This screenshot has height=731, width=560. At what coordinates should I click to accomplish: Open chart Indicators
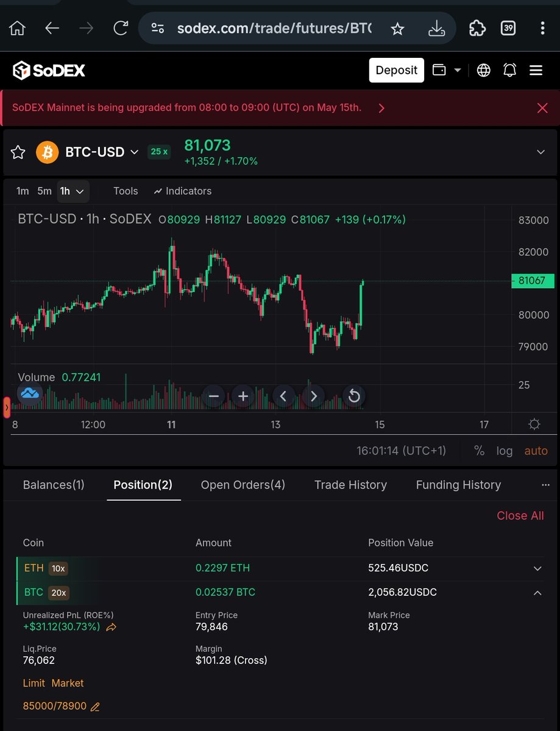point(183,191)
